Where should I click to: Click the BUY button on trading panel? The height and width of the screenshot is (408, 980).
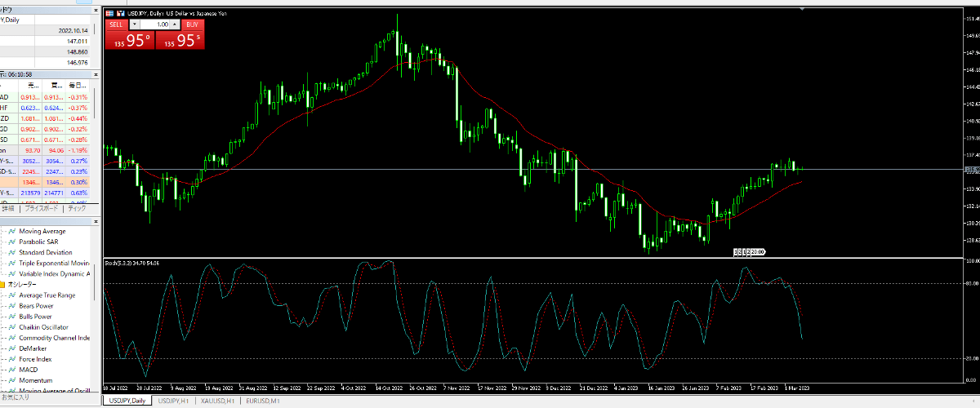click(x=191, y=24)
